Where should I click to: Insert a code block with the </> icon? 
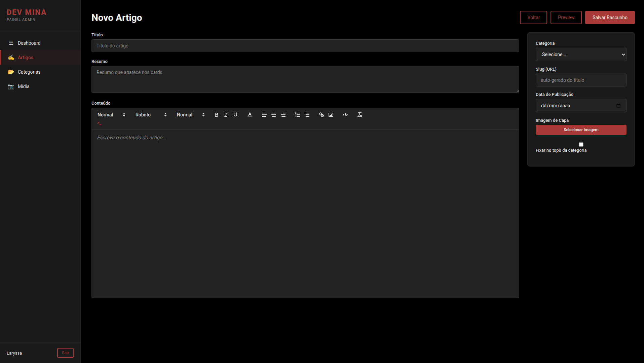(345, 115)
